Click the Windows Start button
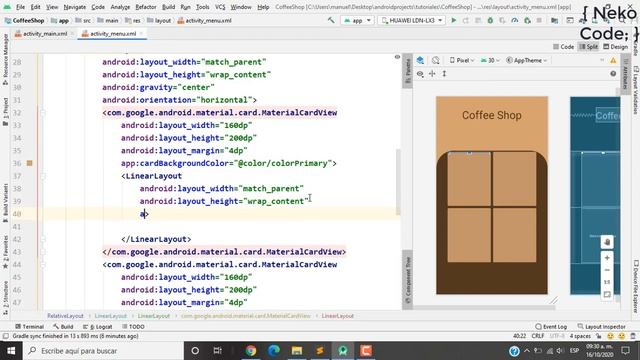This screenshot has height=360, width=640. (11, 351)
